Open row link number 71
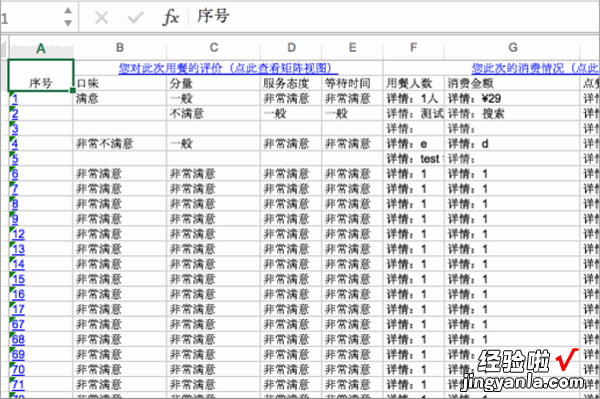The image size is (600, 399). point(18,384)
